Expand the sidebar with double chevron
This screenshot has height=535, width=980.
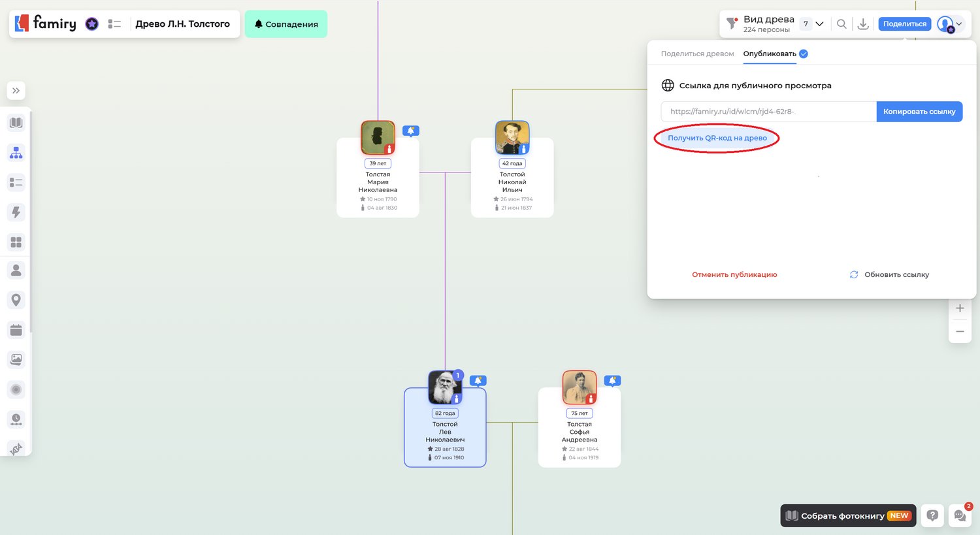tap(16, 91)
